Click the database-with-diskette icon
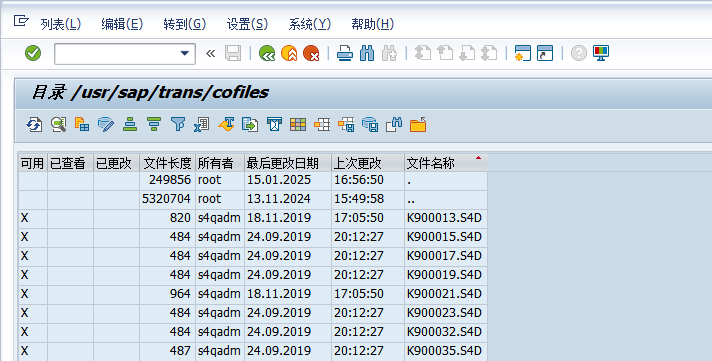The image size is (712, 361). pos(370,124)
